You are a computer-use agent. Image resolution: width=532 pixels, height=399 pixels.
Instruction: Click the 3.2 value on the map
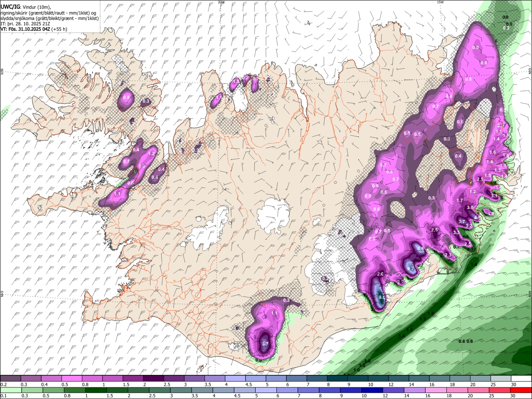click(x=469, y=226)
